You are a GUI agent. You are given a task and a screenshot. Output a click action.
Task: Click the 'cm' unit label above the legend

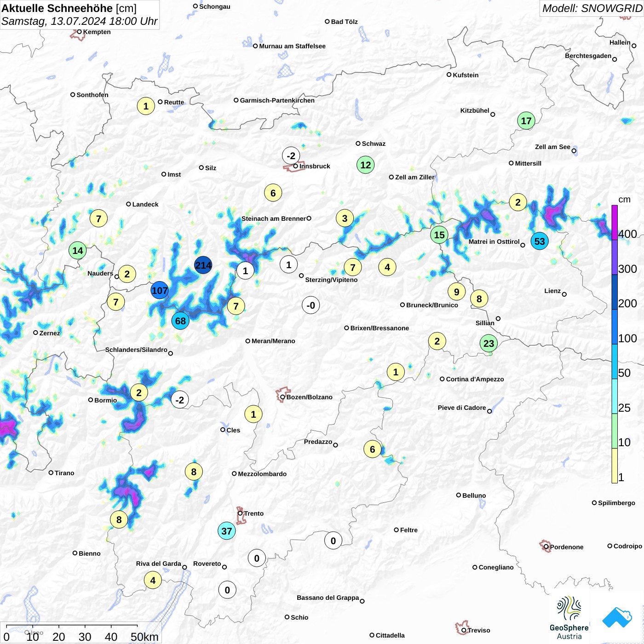pos(624,199)
